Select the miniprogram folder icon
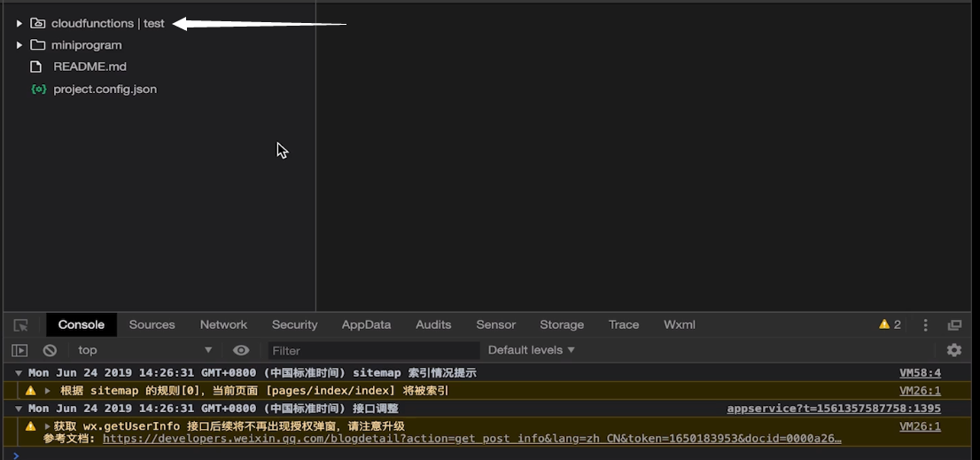The height and width of the screenshot is (460, 980). (x=37, y=45)
